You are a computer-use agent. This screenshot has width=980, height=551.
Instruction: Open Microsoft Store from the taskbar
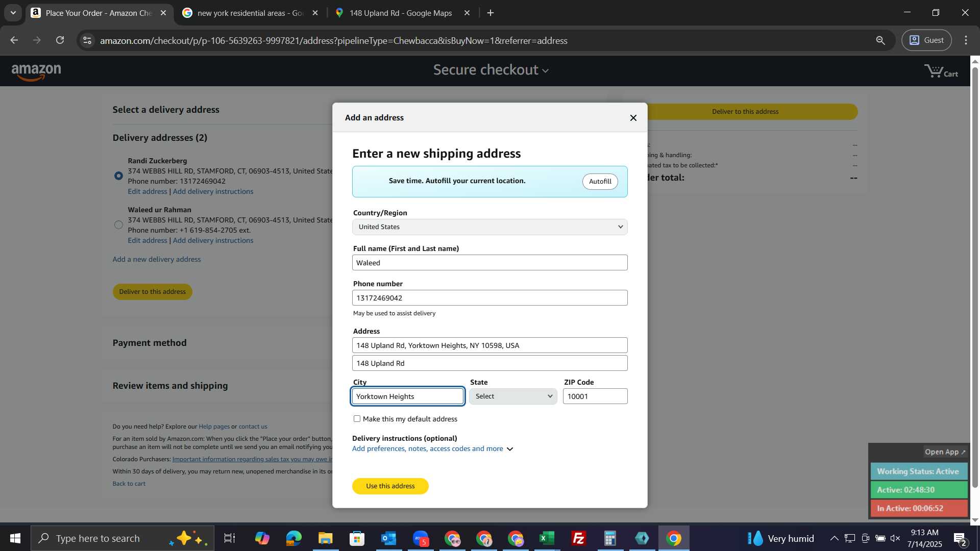click(x=357, y=538)
